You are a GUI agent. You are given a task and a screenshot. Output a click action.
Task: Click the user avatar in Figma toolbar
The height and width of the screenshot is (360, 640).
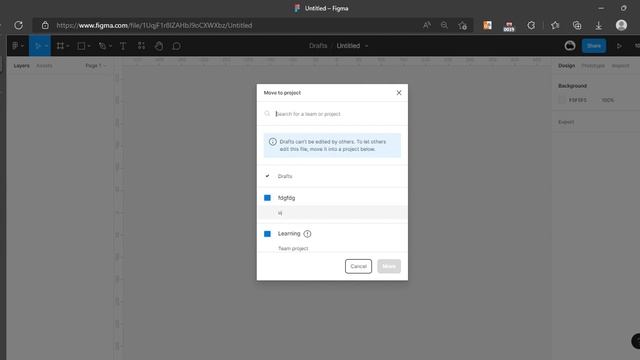pos(570,46)
